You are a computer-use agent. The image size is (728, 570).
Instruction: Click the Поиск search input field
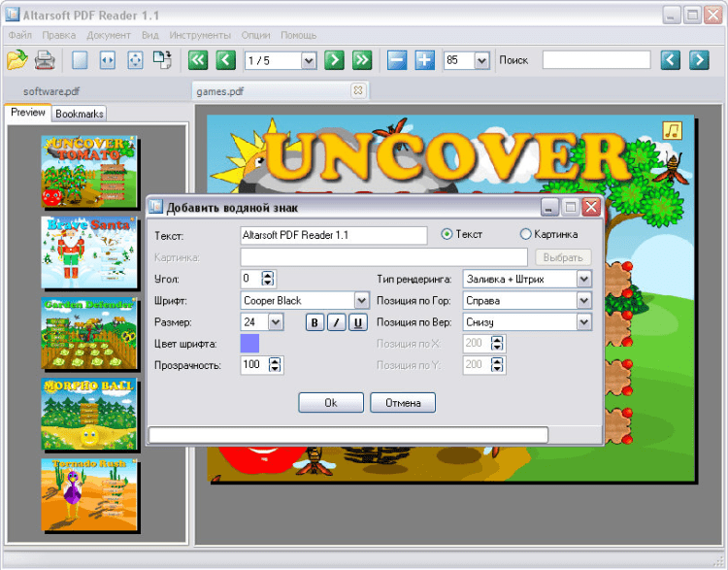coord(597,60)
